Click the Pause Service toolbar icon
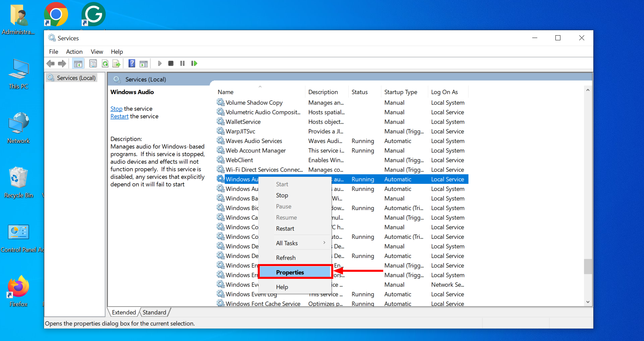This screenshot has height=341, width=644. pyautogui.click(x=182, y=63)
